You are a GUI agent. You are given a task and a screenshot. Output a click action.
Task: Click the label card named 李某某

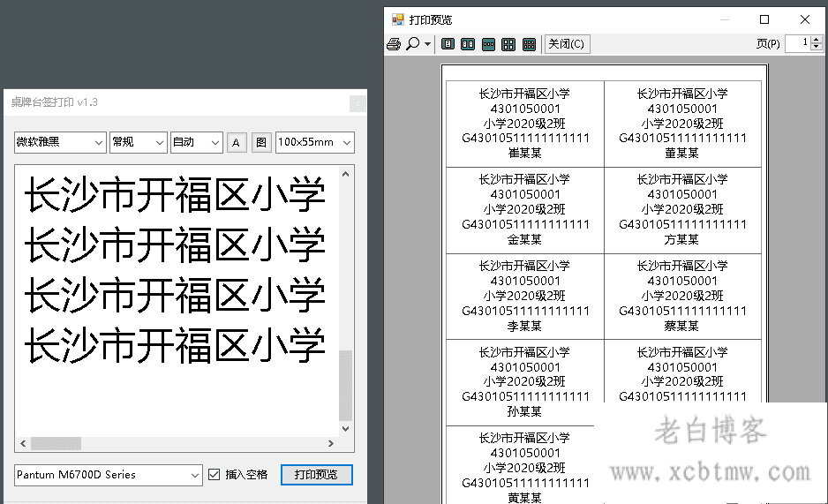click(x=525, y=297)
